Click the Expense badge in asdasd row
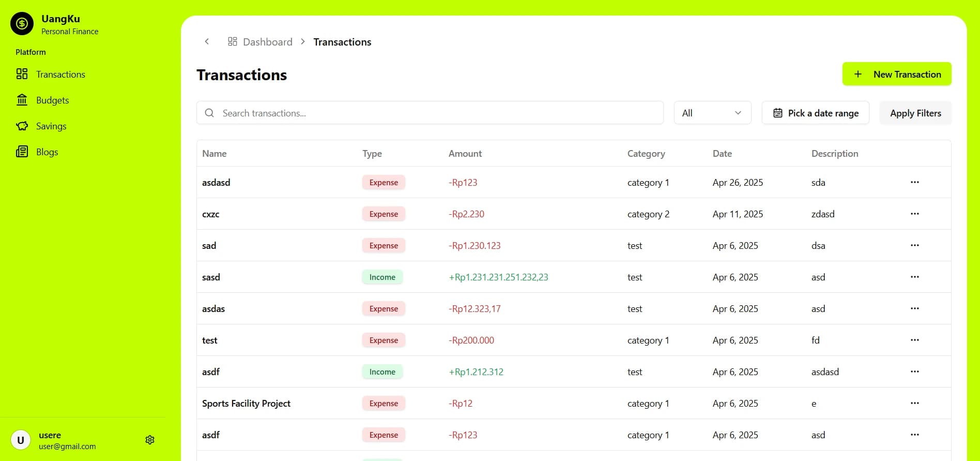The height and width of the screenshot is (461, 980). pos(384,183)
